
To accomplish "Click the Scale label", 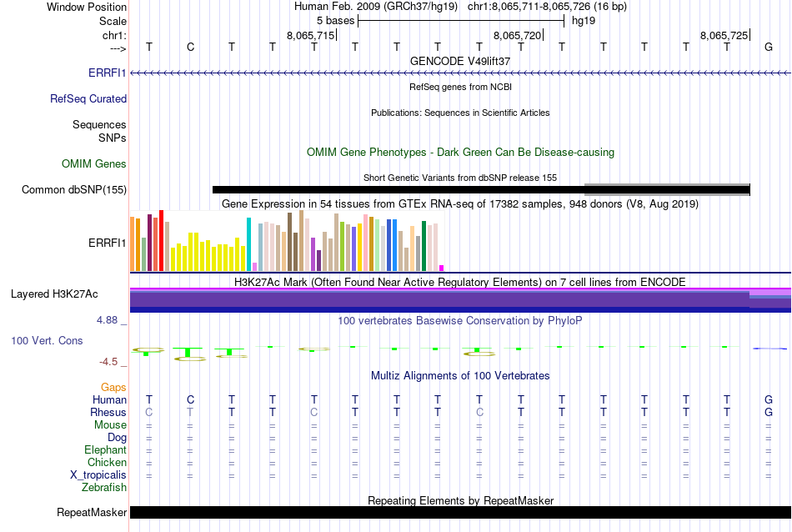I will click(x=113, y=21).
